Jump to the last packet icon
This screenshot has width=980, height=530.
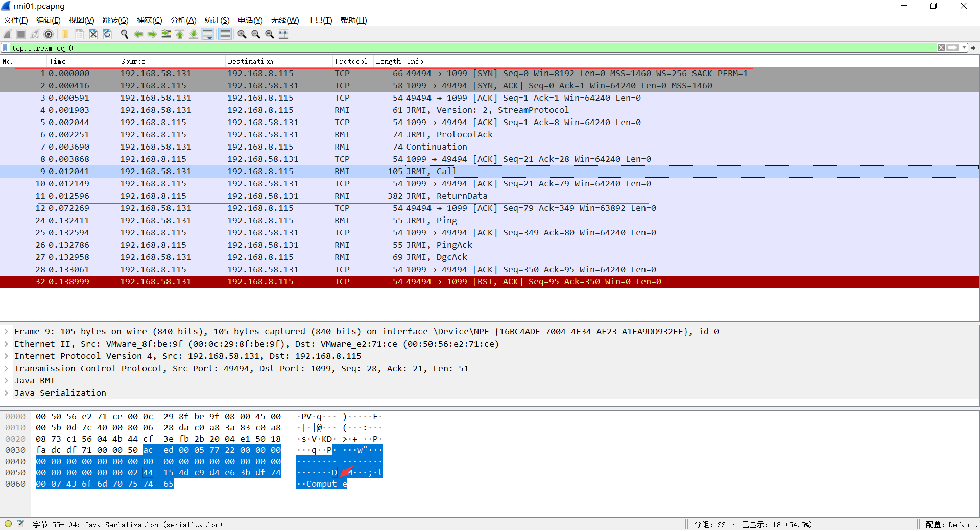click(x=194, y=34)
